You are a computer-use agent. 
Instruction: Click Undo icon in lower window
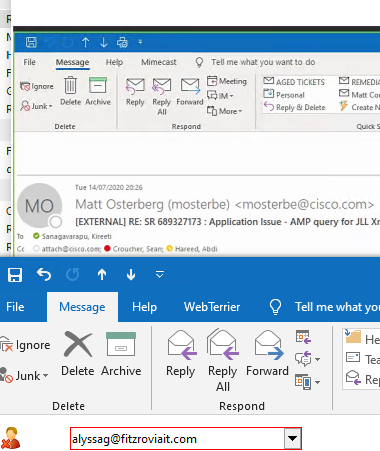[44, 275]
